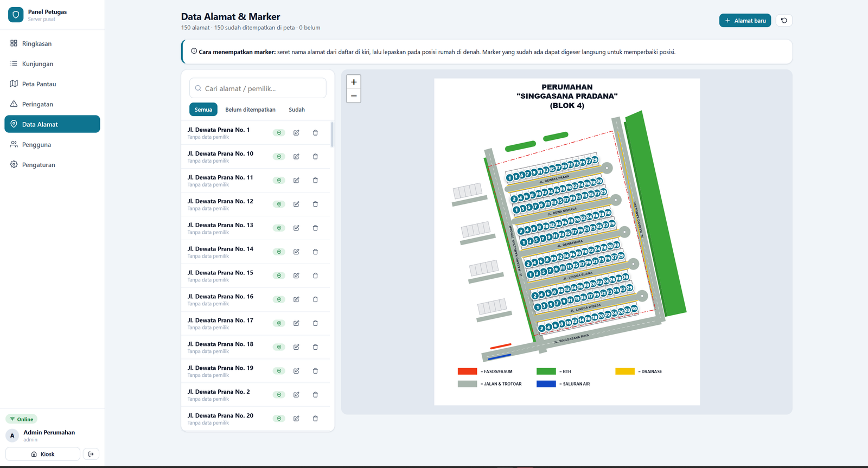Screen dimensions: 868x468
Task: Open edit for Jl. Dewata Prana No. 12
Action: (x=296, y=204)
